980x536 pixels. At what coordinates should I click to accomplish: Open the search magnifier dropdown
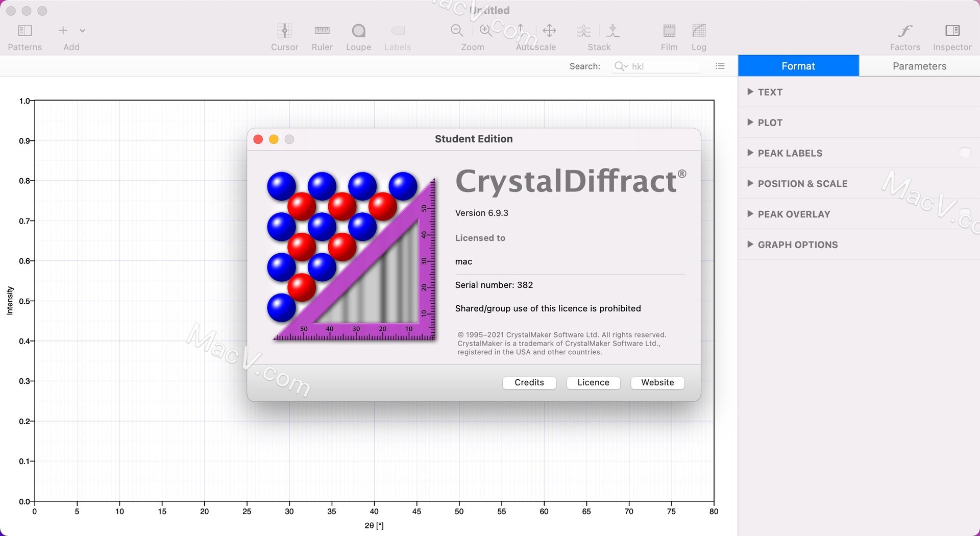[x=621, y=66]
